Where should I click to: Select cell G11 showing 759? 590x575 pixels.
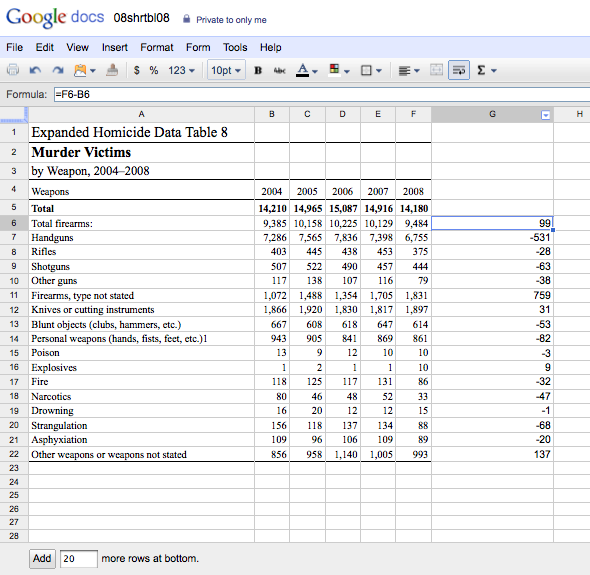pos(492,295)
